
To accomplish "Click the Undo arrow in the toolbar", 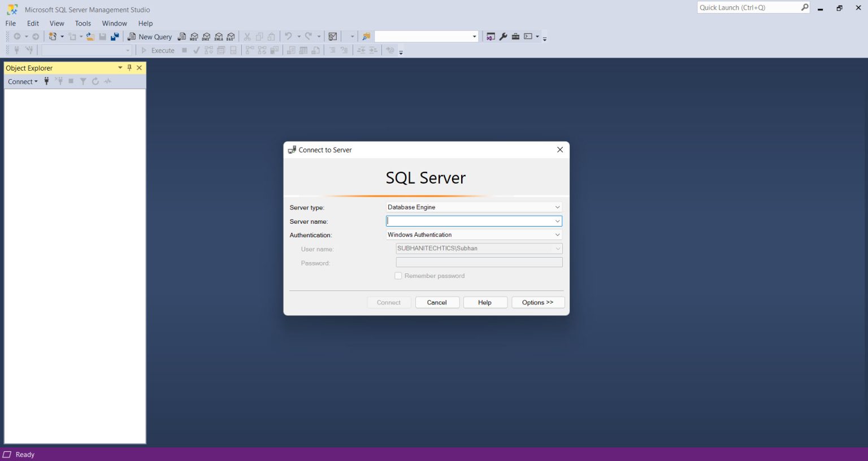I will [x=289, y=36].
